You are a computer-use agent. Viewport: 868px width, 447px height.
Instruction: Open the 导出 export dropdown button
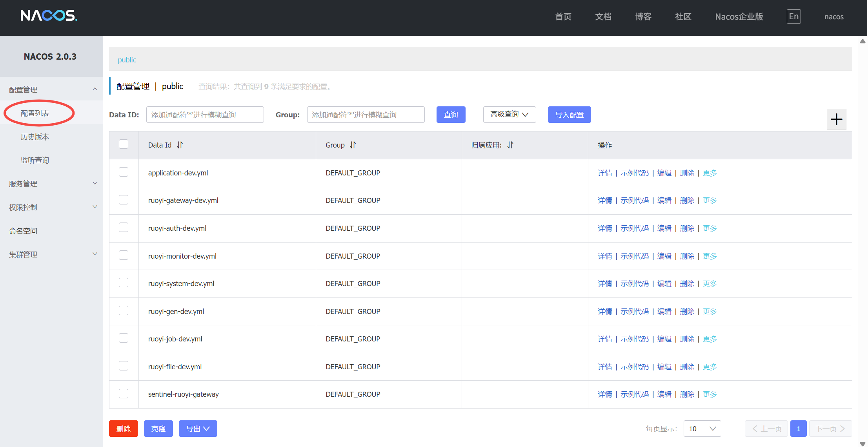(198, 429)
